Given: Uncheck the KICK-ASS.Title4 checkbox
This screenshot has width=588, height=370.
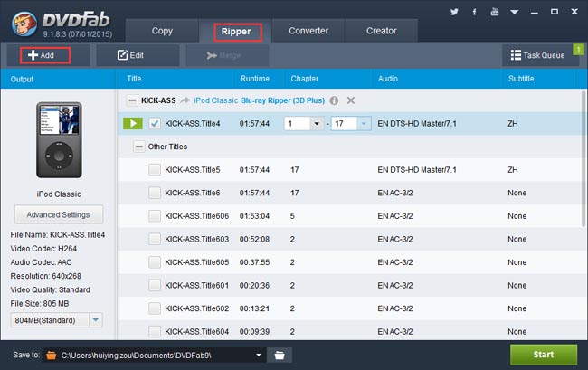Looking at the screenshot, I should point(155,123).
